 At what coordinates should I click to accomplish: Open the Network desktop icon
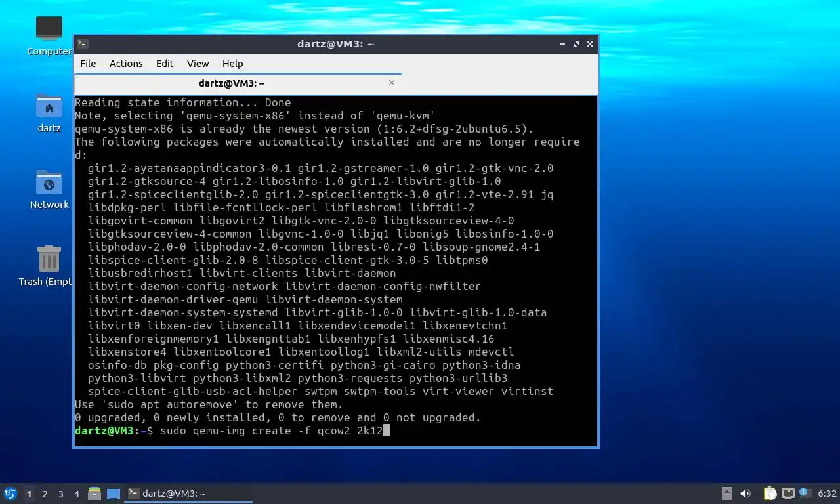coord(49,190)
